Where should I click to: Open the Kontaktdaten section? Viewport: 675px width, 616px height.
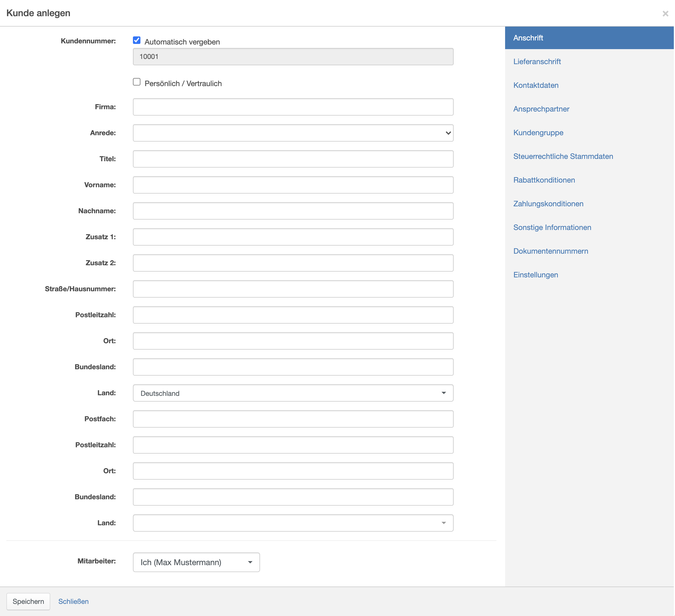point(536,85)
